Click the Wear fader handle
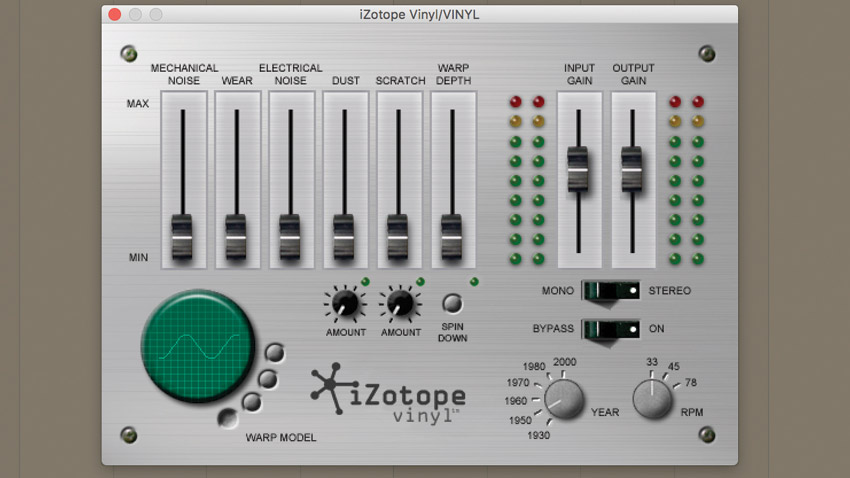 click(236, 237)
